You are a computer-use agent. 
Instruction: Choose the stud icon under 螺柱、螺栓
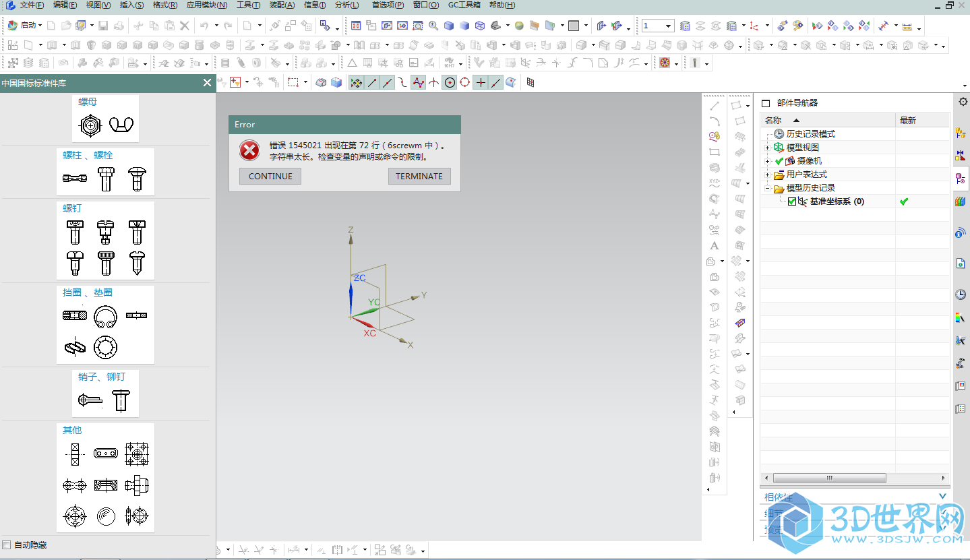click(75, 179)
